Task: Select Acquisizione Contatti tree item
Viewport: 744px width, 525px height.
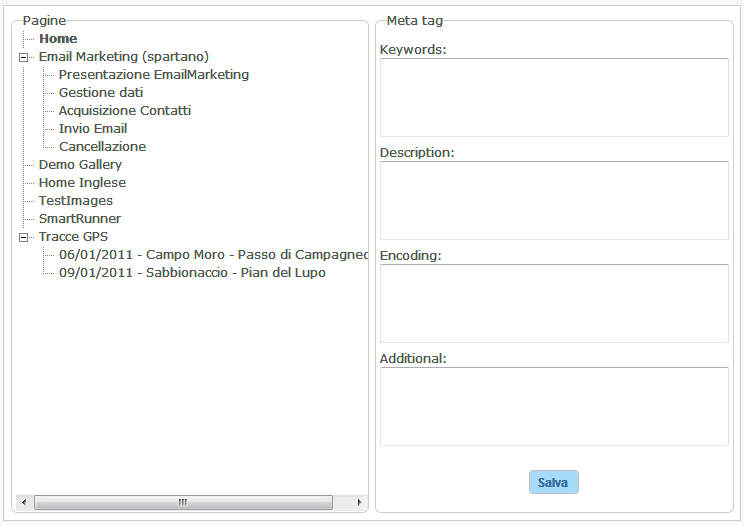Action: (124, 111)
